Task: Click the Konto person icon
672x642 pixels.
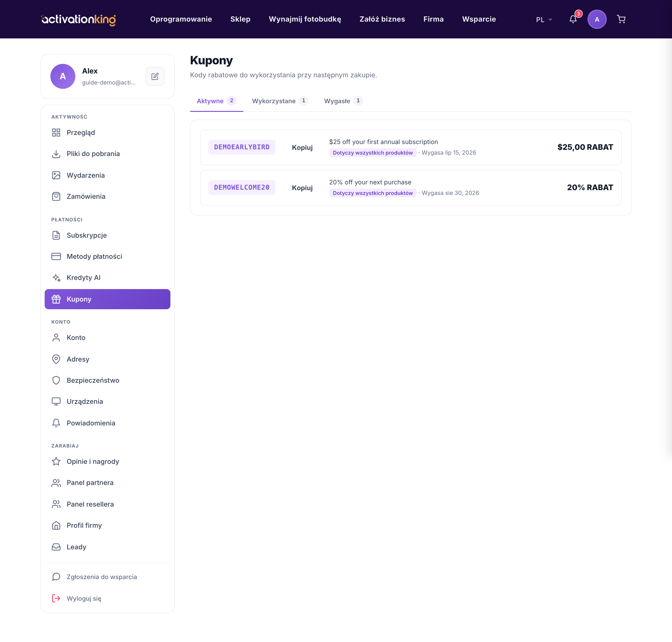Action: [56, 338]
